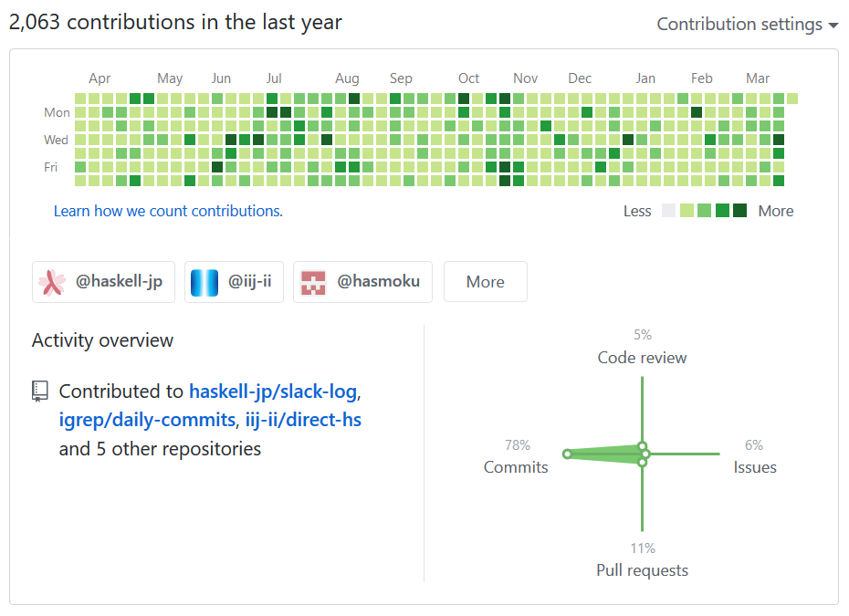Open the haskell-jp/slack-log repository link

click(271, 391)
